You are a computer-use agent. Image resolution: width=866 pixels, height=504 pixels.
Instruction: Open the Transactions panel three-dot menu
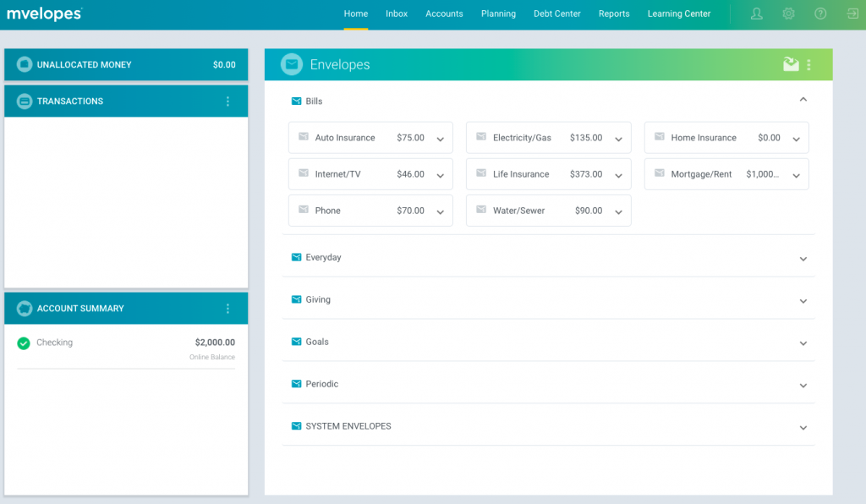pyautogui.click(x=227, y=101)
